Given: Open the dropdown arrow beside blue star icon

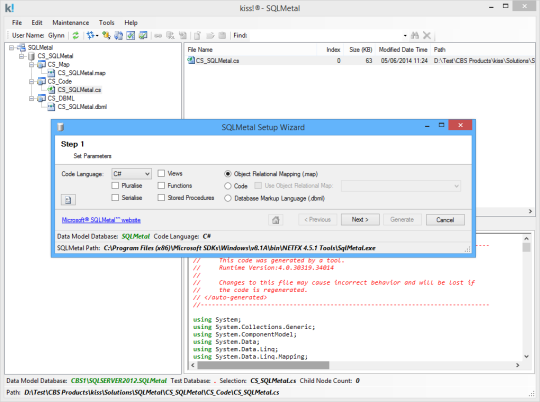Looking at the screenshot, I should pos(97,35).
